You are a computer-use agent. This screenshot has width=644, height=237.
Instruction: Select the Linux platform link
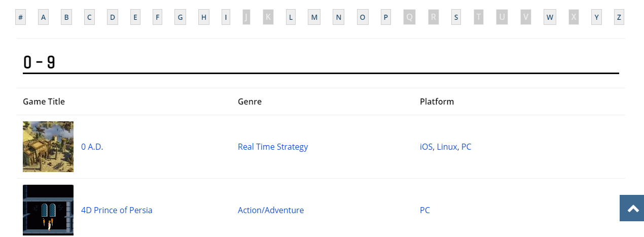447,147
